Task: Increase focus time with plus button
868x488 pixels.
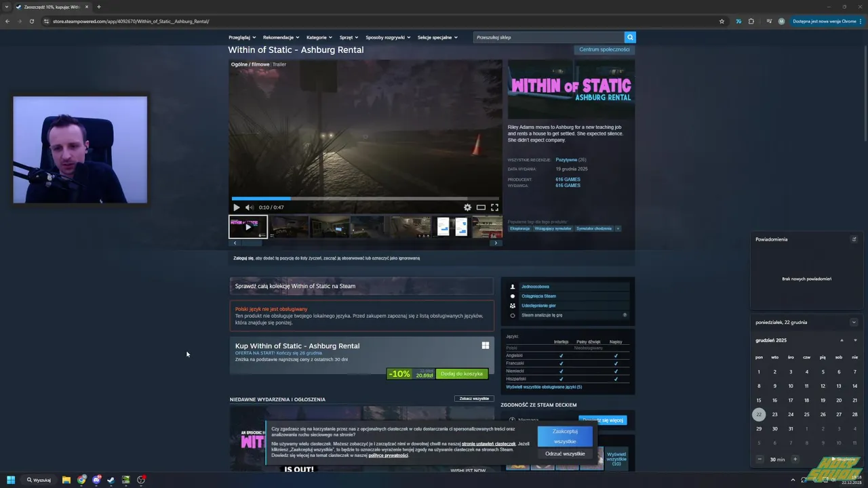Action: point(795,460)
